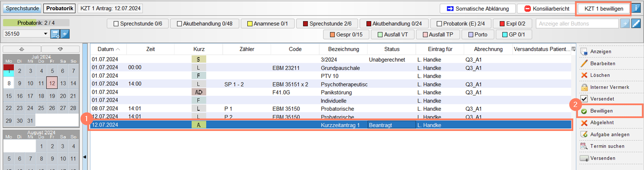
Task: Click the A badge in Kurzzeitantrag 1 row
Action: (199, 125)
